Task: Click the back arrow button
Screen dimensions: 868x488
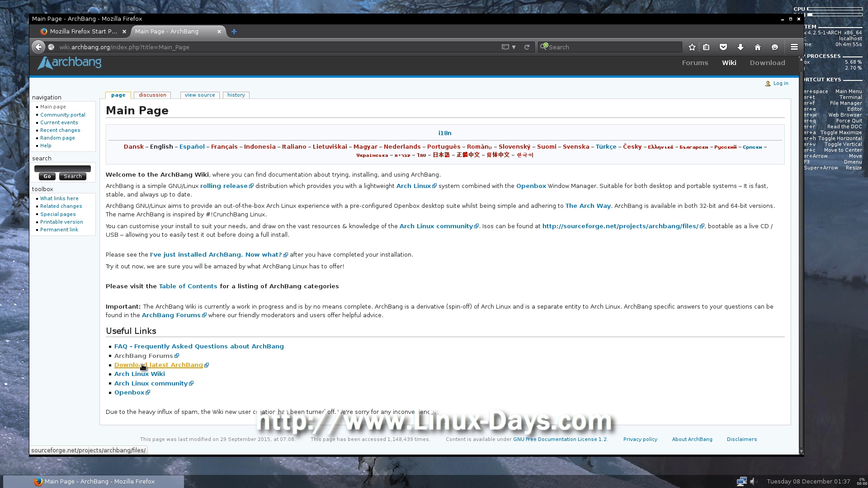Action: point(39,47)
